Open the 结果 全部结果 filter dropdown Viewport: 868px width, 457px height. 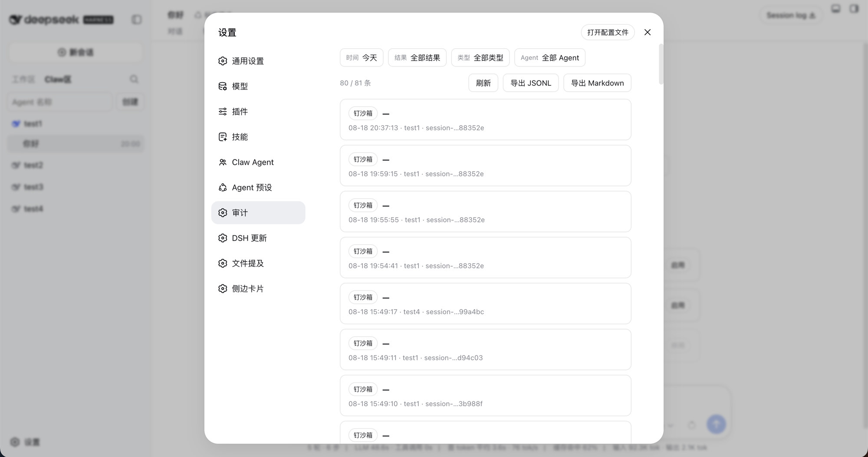(x=417, y=57)
